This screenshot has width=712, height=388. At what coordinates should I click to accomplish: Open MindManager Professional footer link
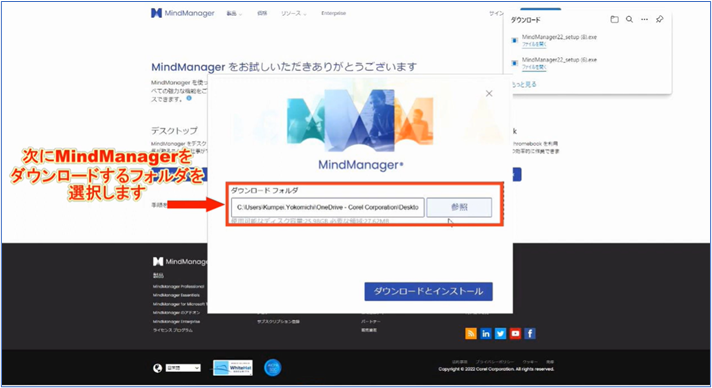(x=178, y=287)
